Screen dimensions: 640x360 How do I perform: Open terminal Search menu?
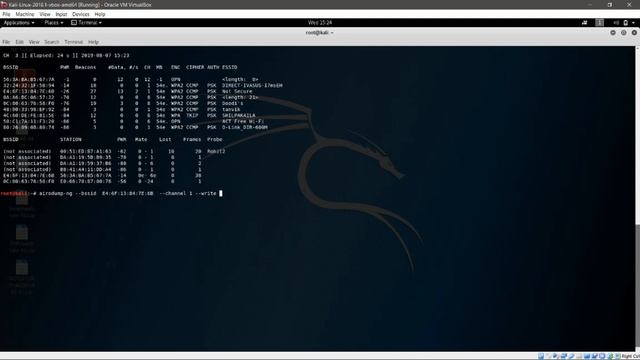click(x=51, y=42)
